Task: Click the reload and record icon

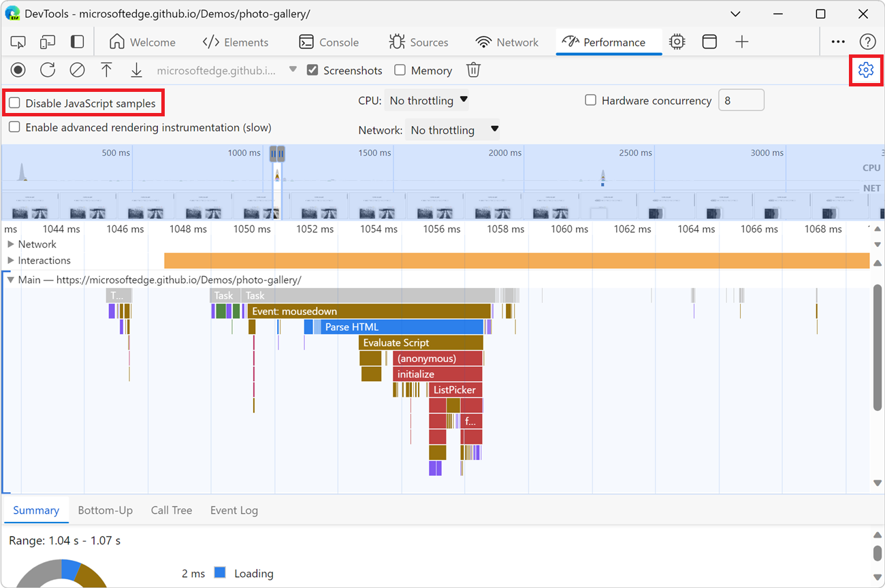Action: point(47,69)
